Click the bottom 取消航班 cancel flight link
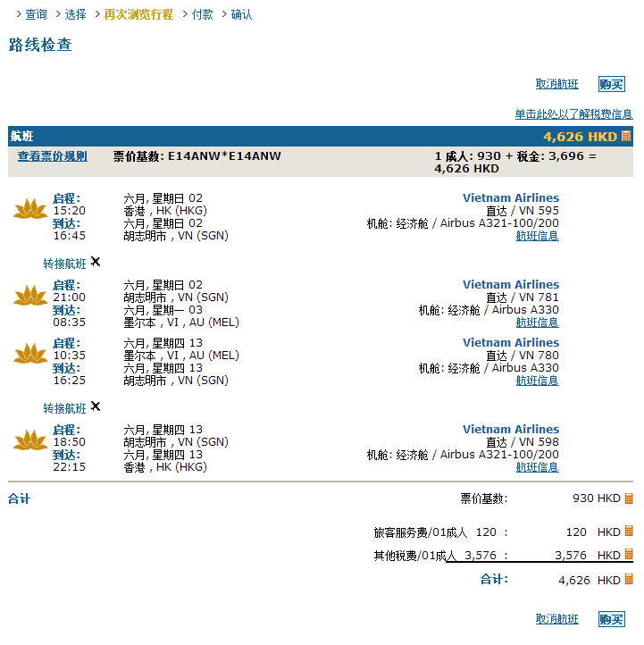 [557, 619]
